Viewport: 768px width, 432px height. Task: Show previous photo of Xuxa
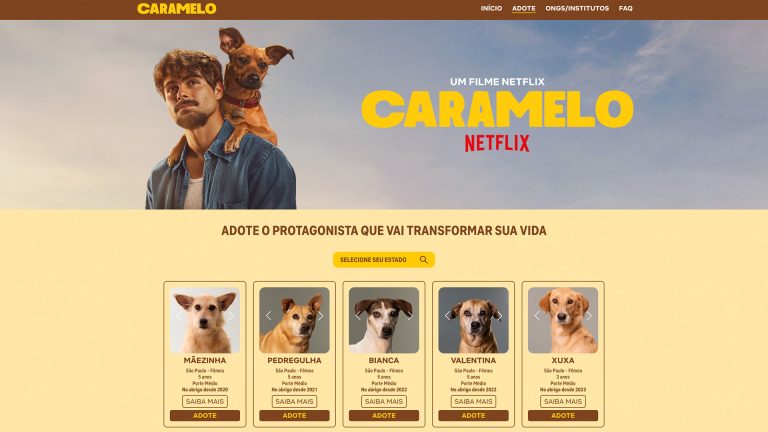[537, 316]
